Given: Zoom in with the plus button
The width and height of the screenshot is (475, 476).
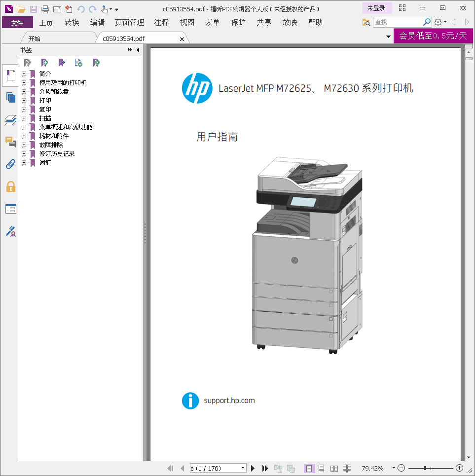Looking at the screenshot, I should (x=460, y=468).
